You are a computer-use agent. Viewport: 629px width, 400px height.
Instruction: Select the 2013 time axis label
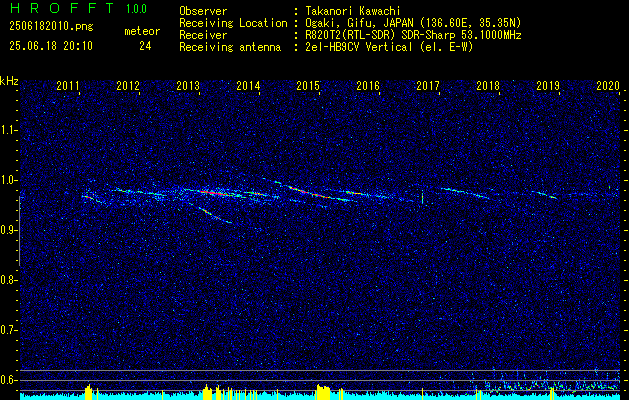tap(188, 85)
